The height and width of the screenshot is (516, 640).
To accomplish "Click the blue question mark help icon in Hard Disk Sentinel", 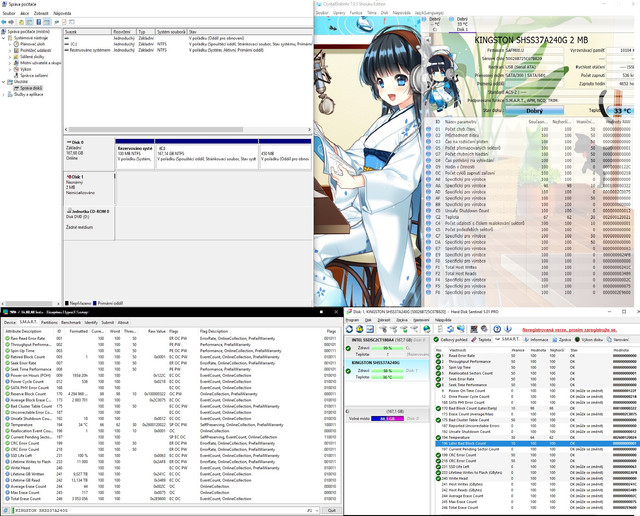I will [497, 329].
